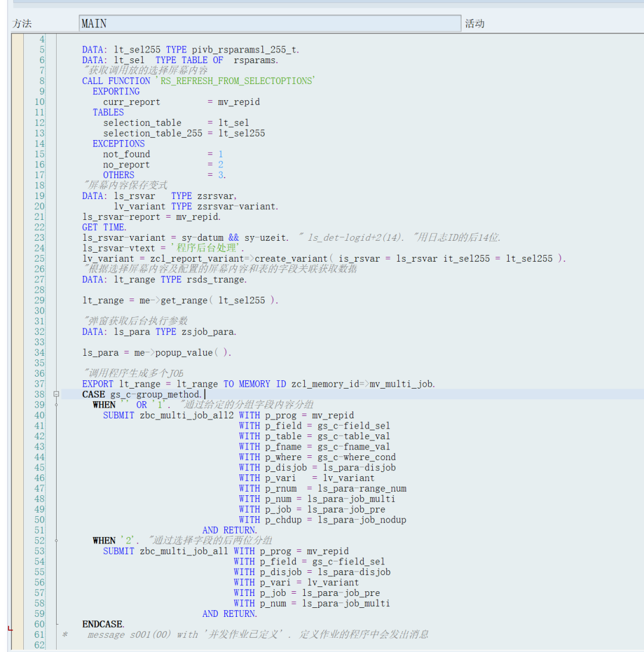The image size is (644, 652).
Task: Click the EXCEPTIONS keyword
Action: pos(119,144)
